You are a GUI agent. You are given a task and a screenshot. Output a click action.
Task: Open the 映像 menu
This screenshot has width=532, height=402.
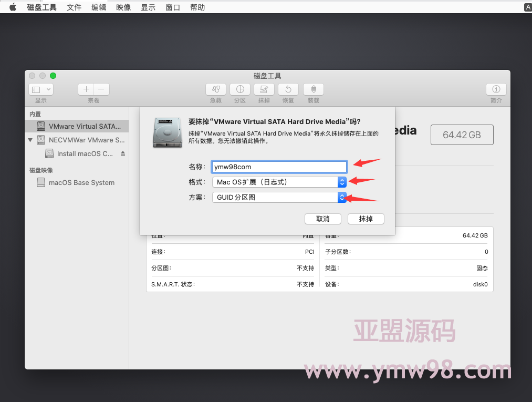tap(123, 7)
